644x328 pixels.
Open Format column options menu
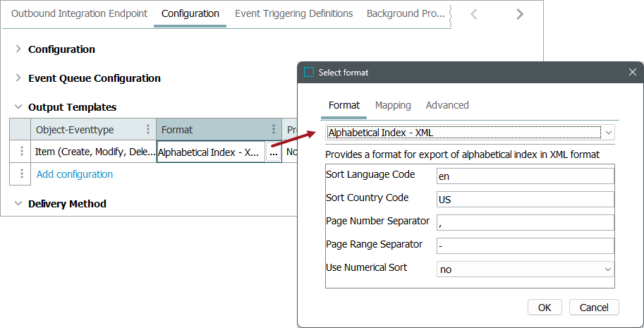[274, 130]
